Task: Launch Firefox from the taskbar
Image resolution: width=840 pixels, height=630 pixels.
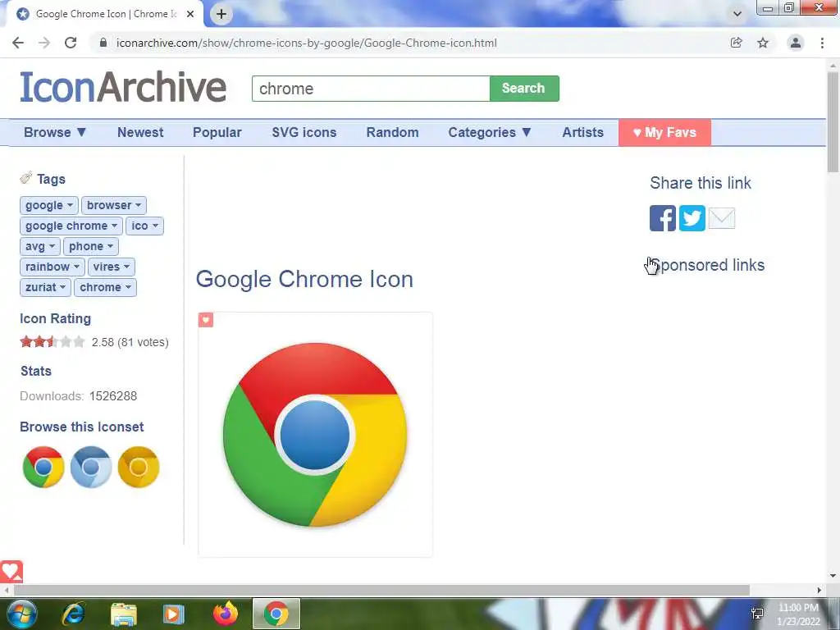Action: 226,614
